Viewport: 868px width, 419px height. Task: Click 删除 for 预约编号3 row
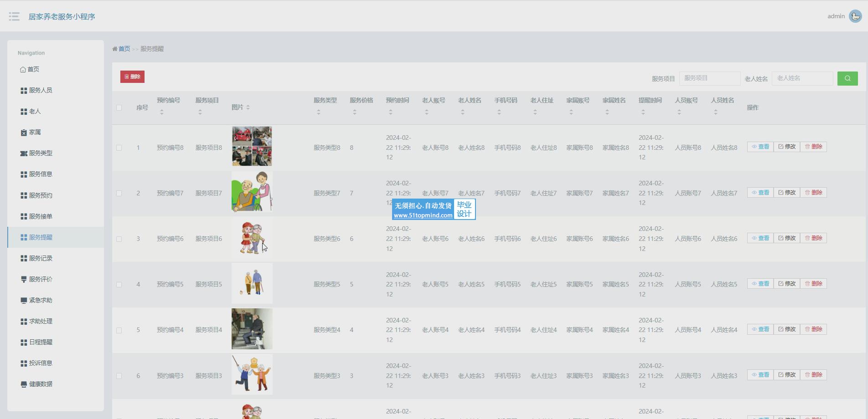pyautogui.click(x=813, y=375)
